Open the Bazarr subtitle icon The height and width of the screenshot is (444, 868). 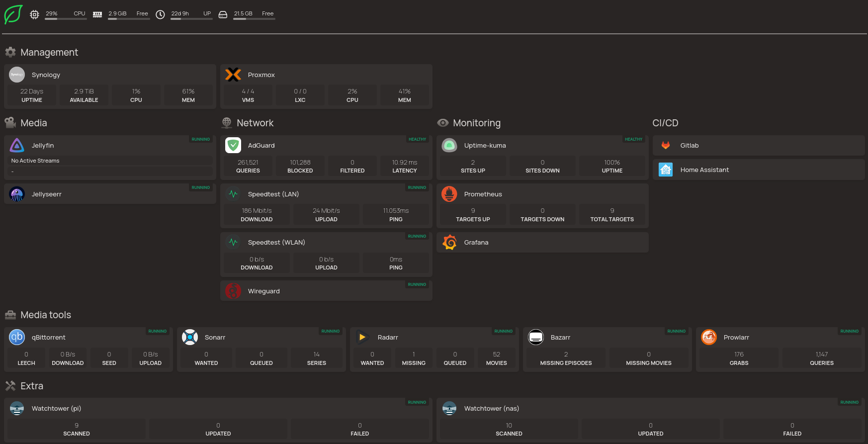(536, 337)
